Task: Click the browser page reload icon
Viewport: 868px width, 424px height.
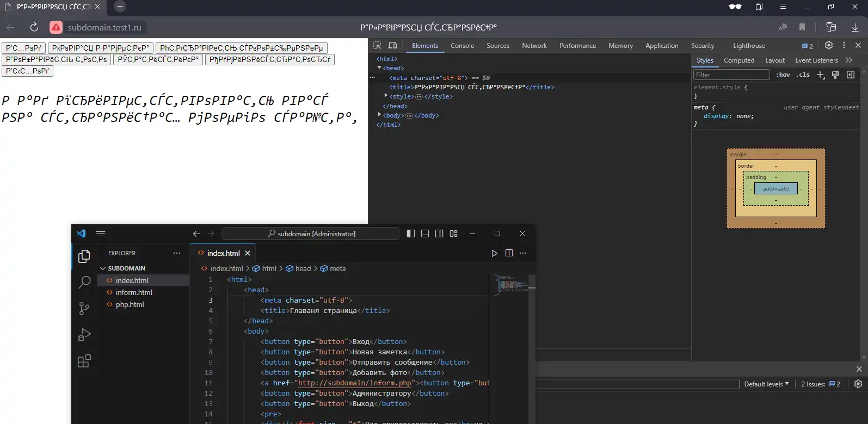Action: click(34, 27)
